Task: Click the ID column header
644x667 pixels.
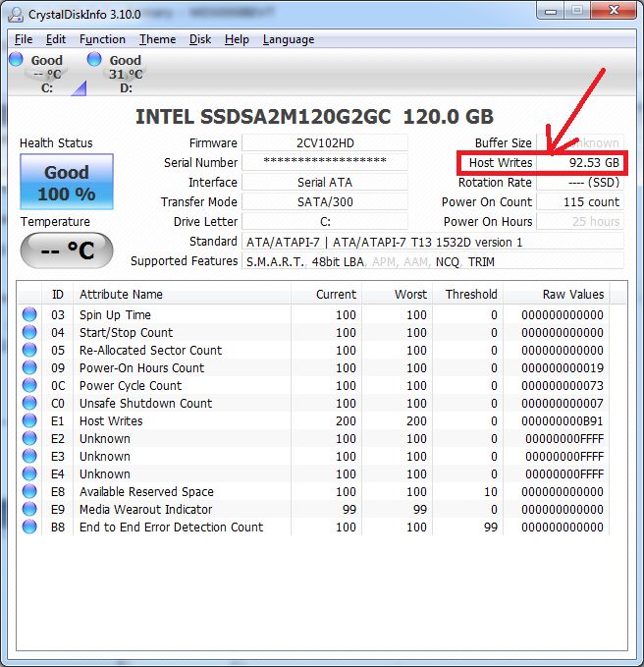Action: (57, 294)
